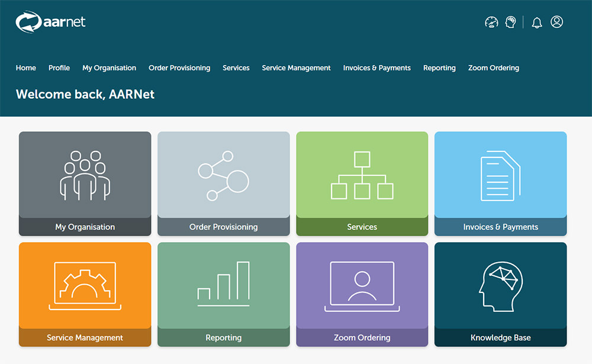Image resolution: width=592 pixels, height=364 pixels.
Task: Open the notifications bell icon
Action: point(537,22)
